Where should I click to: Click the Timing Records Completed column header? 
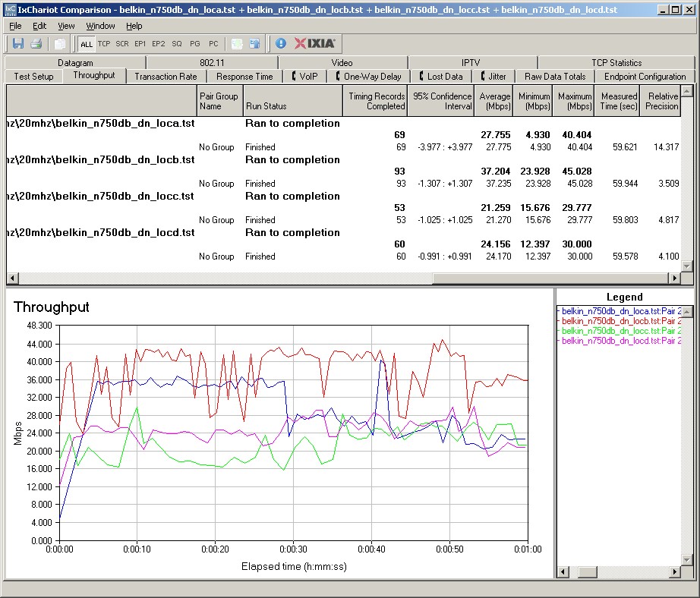pos(375,101)
